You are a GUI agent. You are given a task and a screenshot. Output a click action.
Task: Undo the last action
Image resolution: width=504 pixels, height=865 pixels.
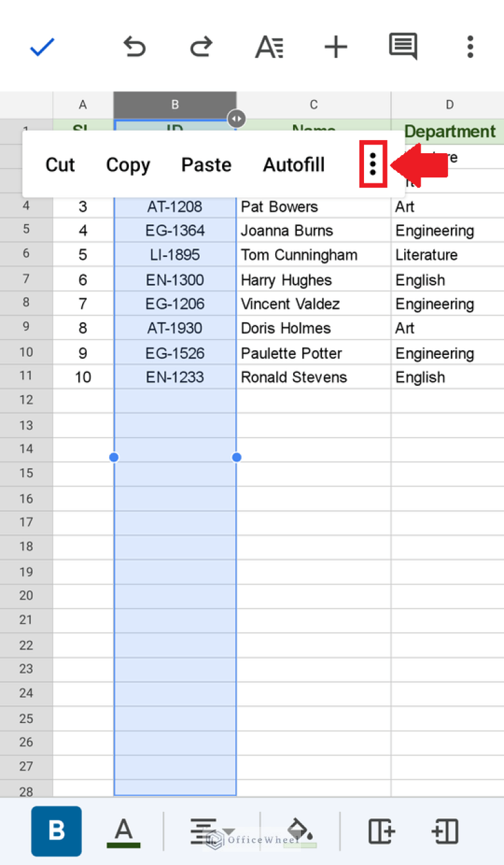pyautogui.click(x=134, y=47)
